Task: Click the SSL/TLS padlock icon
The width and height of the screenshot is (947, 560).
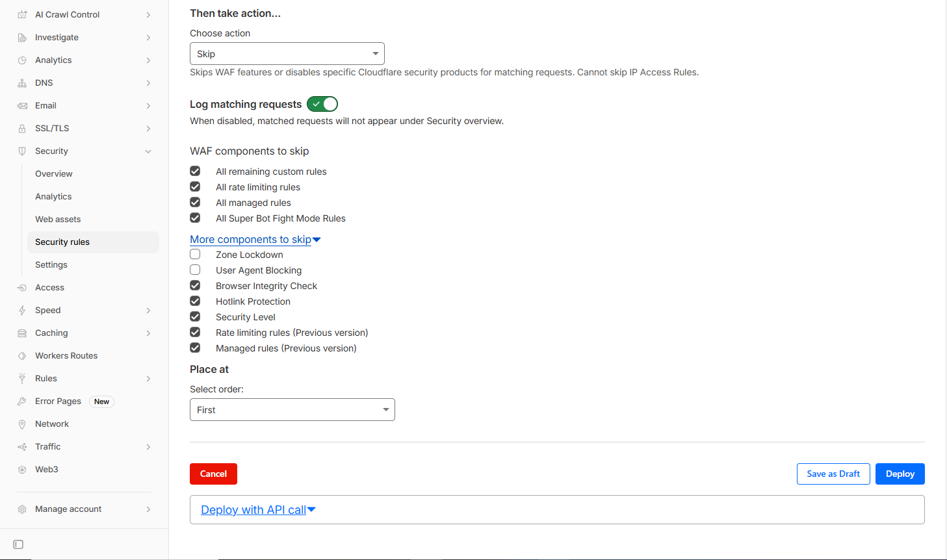Action: (22, 128)
